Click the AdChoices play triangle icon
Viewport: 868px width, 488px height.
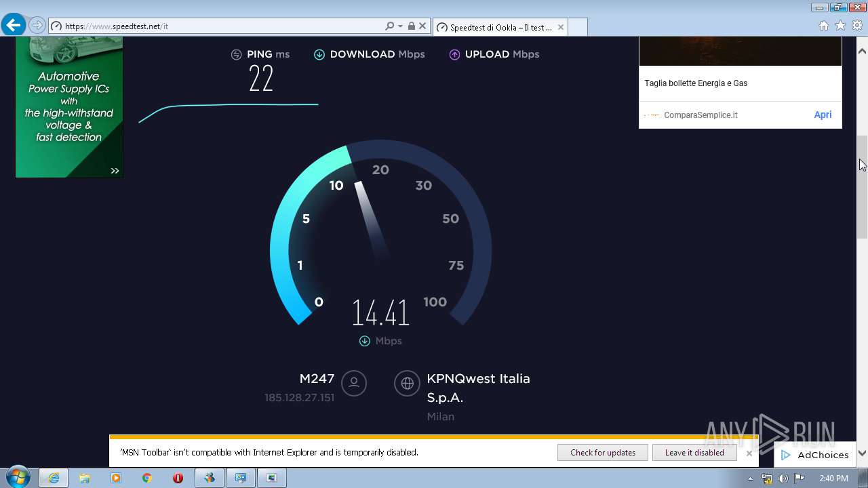[x=786, y=455]
